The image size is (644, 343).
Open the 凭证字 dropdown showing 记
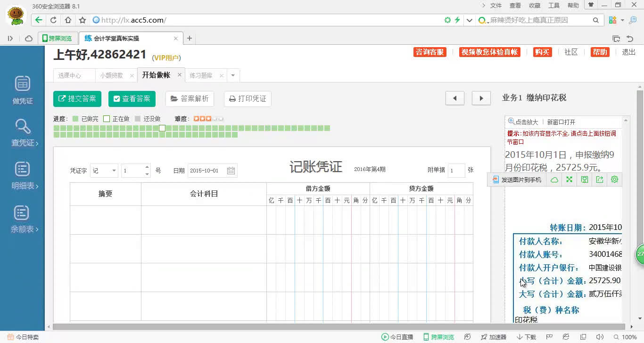103,171
